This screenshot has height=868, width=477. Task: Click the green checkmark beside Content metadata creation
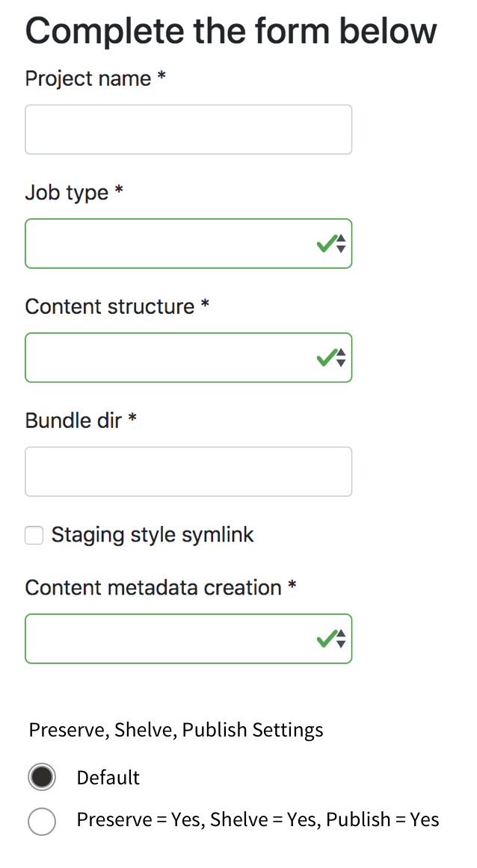pos(327,638)
